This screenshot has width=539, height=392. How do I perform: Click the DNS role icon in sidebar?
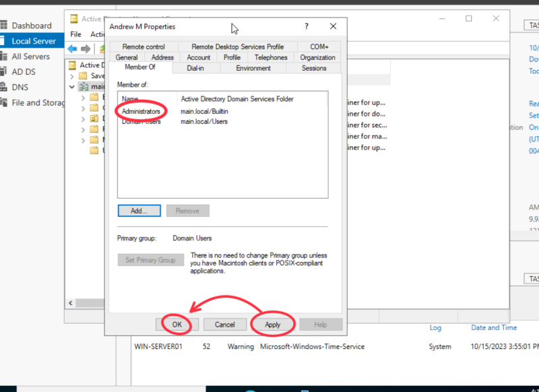point(5,88)
